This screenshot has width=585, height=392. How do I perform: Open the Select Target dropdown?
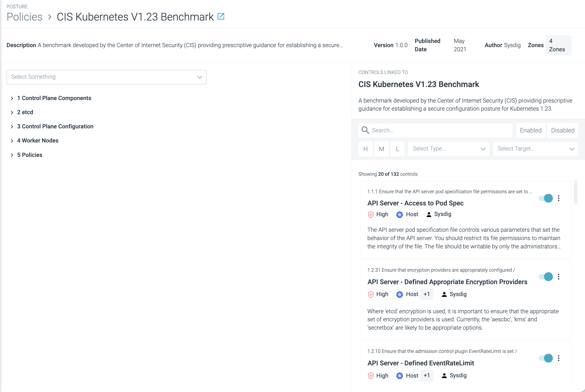536,149
